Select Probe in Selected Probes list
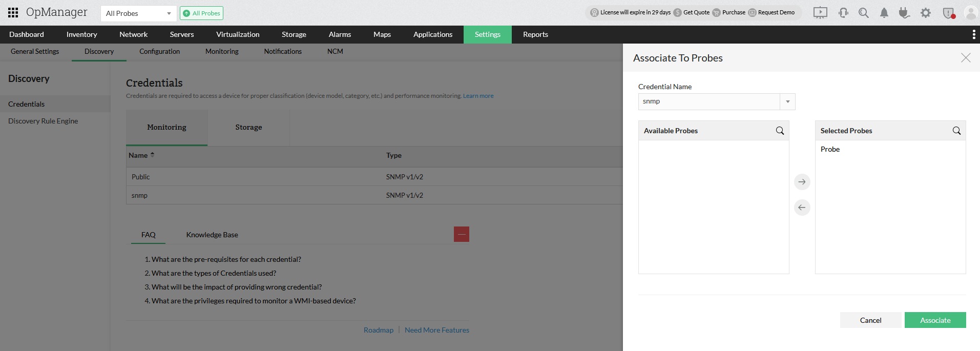The width and height of the screenshot is (980, 351). point(830,149)
